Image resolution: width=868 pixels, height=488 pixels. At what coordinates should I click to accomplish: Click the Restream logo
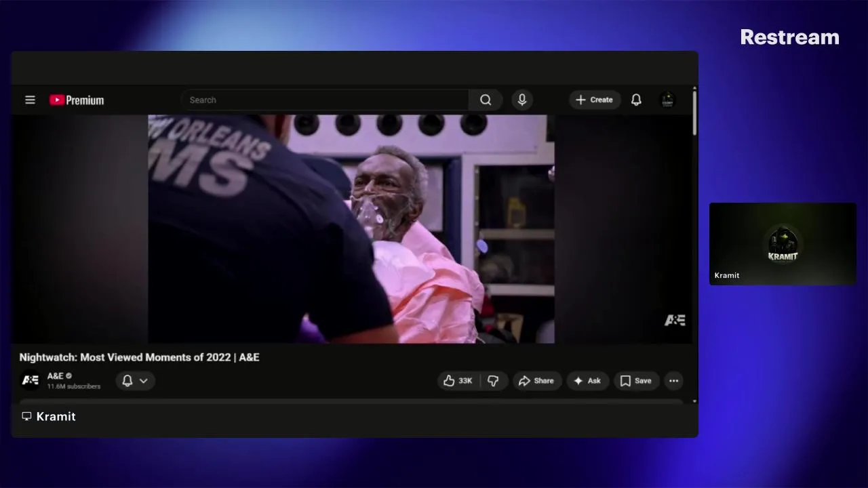(789, 37)
